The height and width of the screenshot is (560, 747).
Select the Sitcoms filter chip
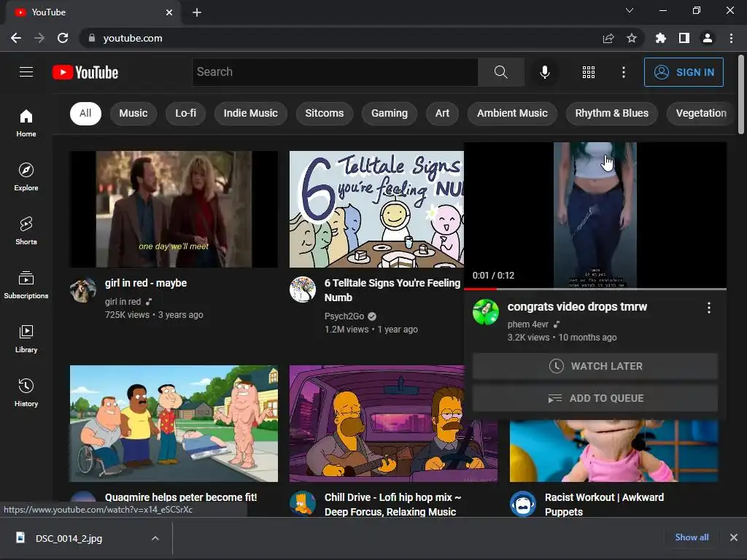325,113
